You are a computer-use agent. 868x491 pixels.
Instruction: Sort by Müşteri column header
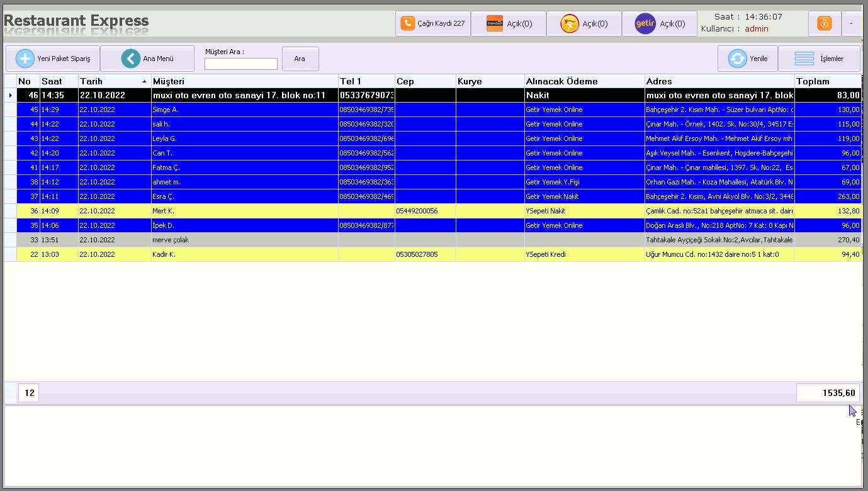click(245, 81)
